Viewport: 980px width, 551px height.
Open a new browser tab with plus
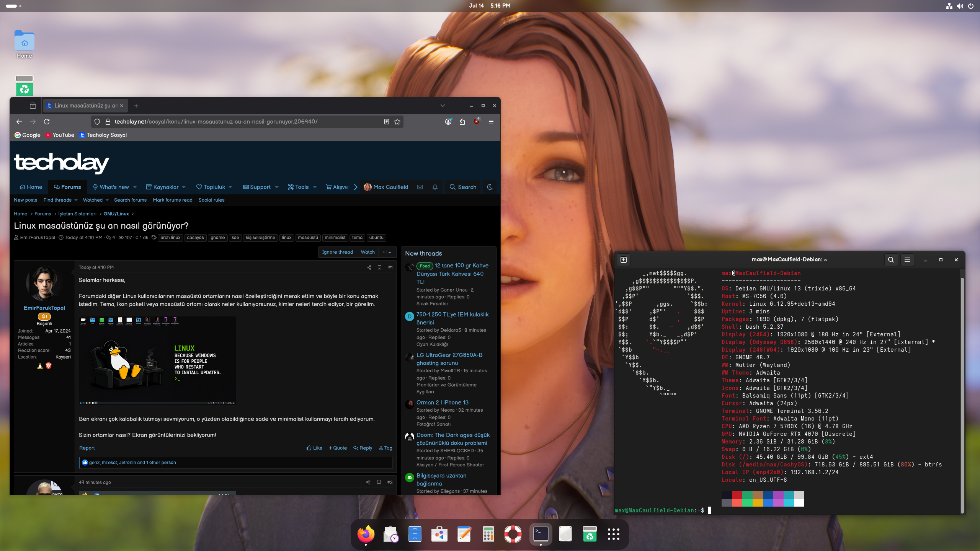(136, 106)
